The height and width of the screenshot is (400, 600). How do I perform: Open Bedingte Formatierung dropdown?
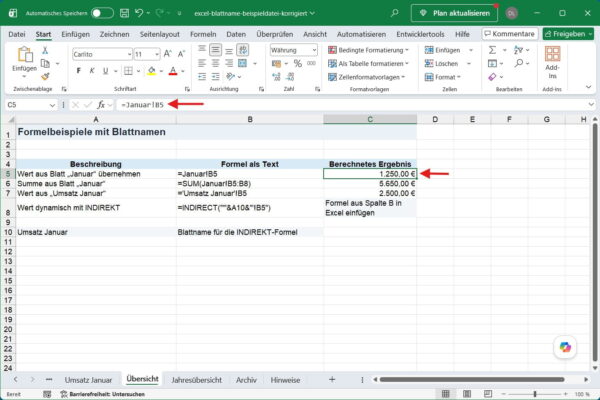click(368, 50)
